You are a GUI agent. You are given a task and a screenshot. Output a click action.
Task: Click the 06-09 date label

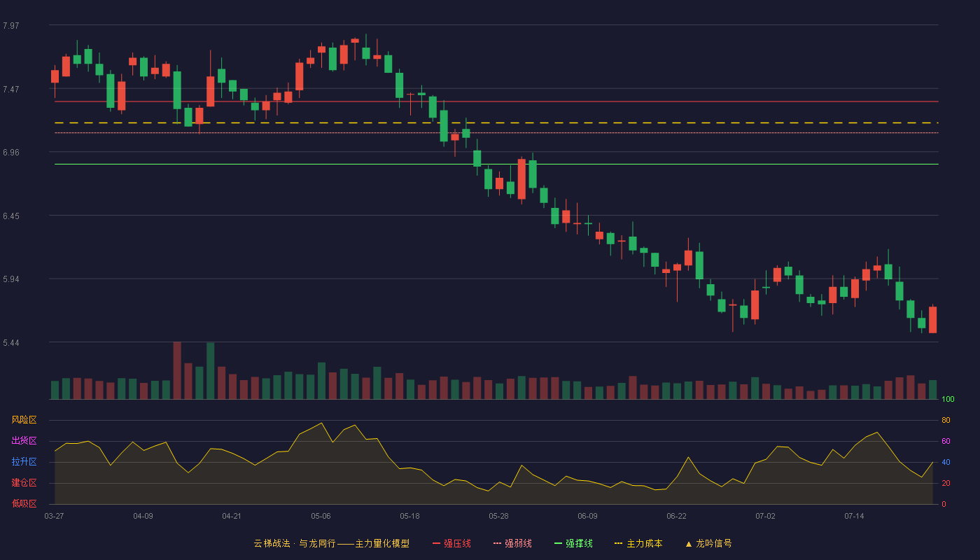[587, 516]
